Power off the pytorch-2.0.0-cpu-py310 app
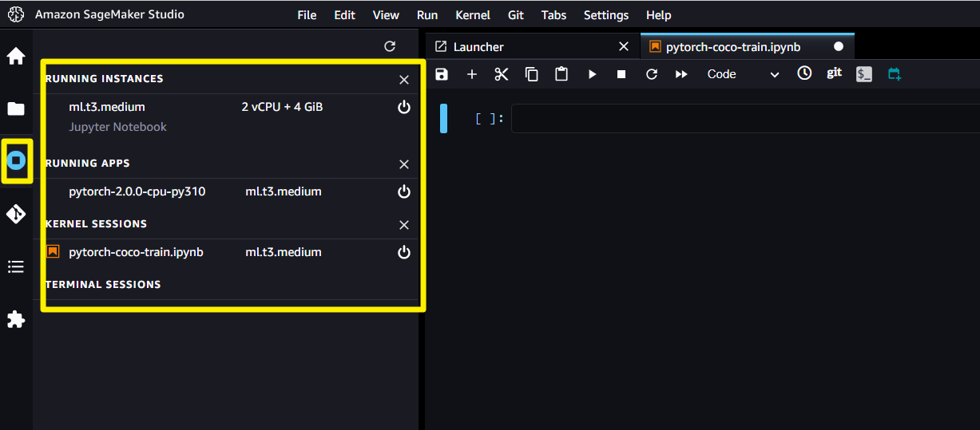This screenshot has width=980, height=430. (404, 191)
